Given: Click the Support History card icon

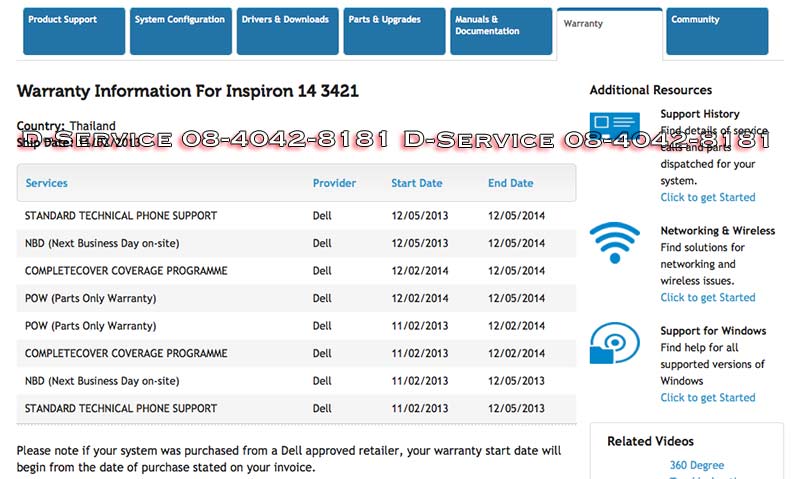Looking at the screenshot, I should point(614,128).
